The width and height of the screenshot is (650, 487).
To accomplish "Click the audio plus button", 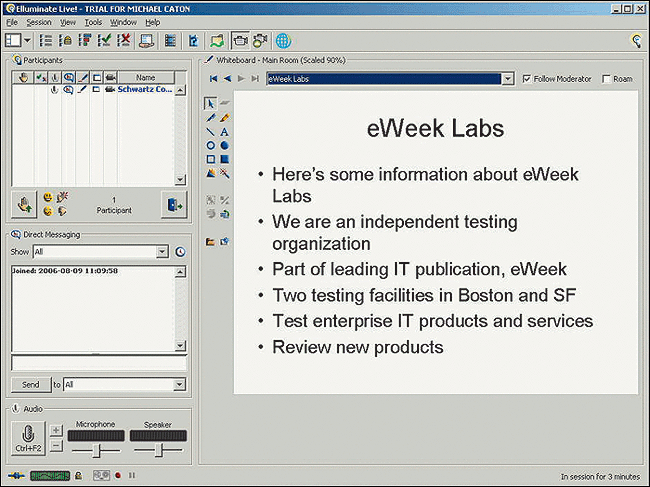I will [56, 430].
